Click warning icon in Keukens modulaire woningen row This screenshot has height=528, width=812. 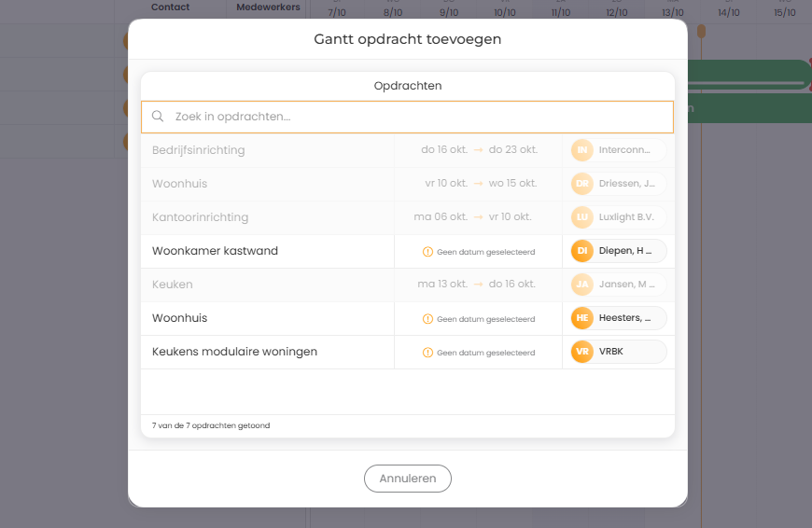[x=427, y=353]
